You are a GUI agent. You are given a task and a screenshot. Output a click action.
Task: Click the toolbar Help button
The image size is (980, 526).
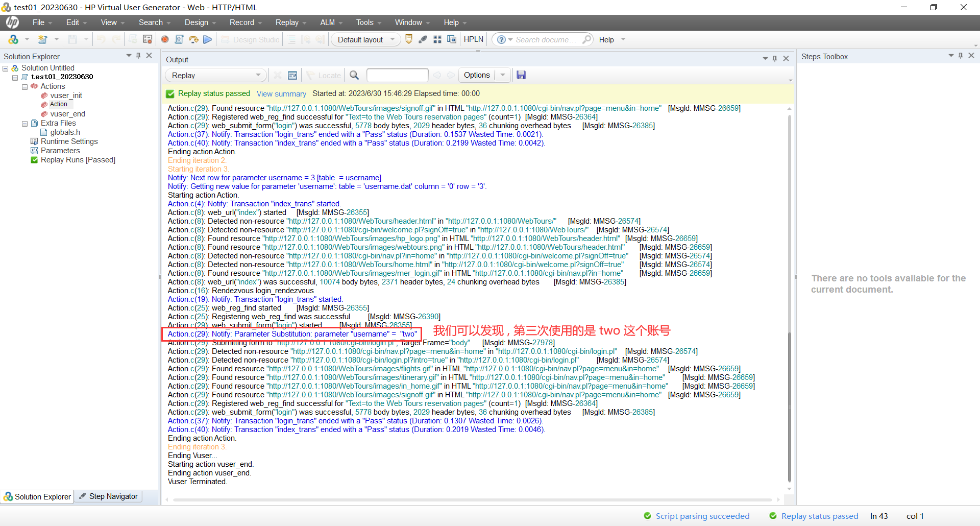pos(606,39)
